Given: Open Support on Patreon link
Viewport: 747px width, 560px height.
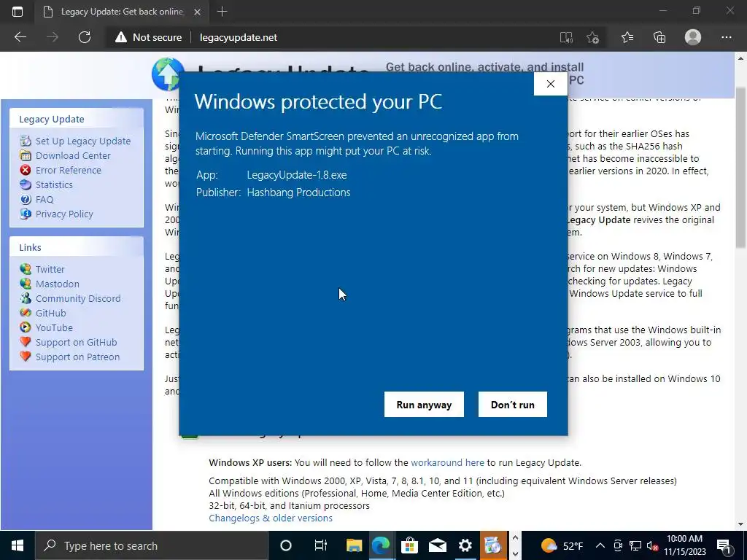Looking at the screenshot, I should (77, 357).
